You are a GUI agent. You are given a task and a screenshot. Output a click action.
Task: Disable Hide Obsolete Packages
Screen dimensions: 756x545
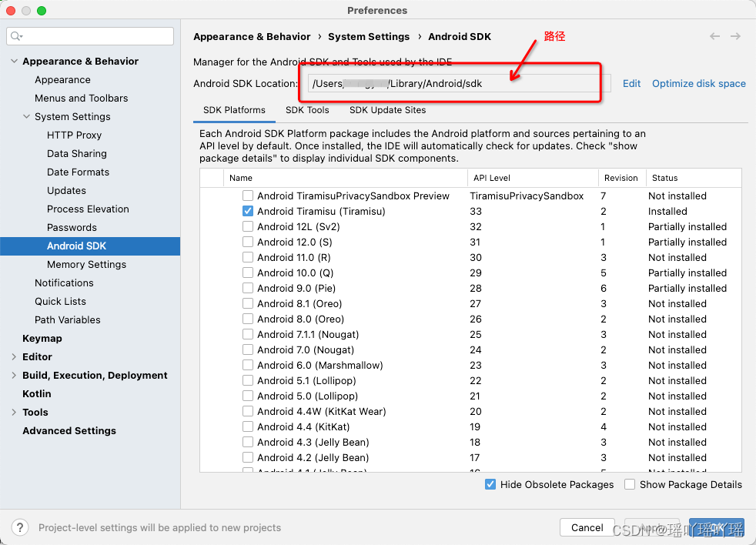coord(490,484)
